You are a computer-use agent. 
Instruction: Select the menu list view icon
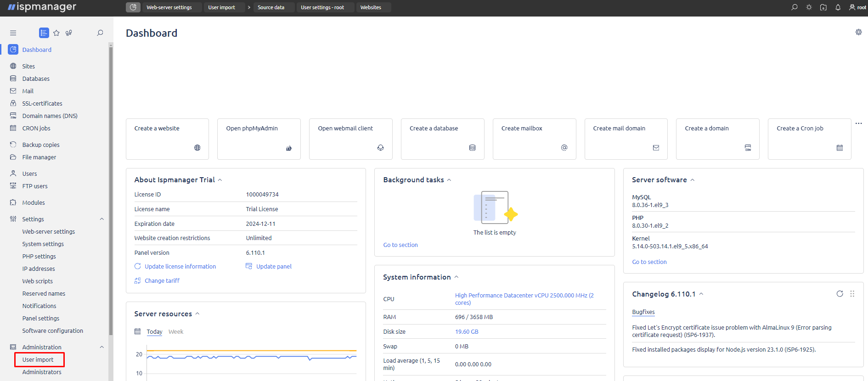(x=44, y=33)
